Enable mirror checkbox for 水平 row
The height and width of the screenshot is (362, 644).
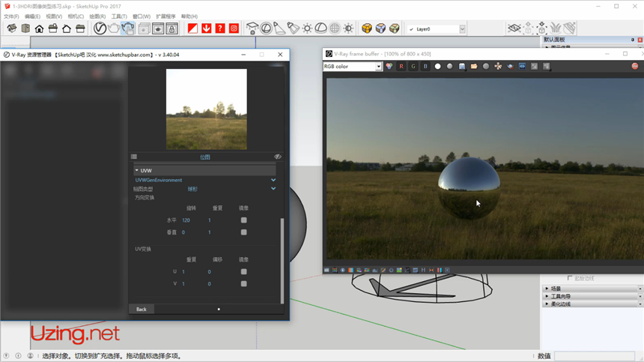tap(243, 220)
